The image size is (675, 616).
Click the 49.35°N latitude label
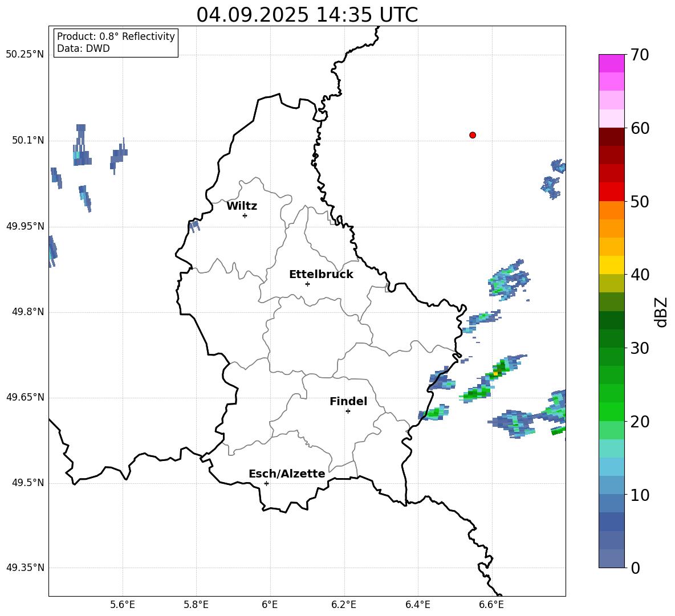click(25, 568)
